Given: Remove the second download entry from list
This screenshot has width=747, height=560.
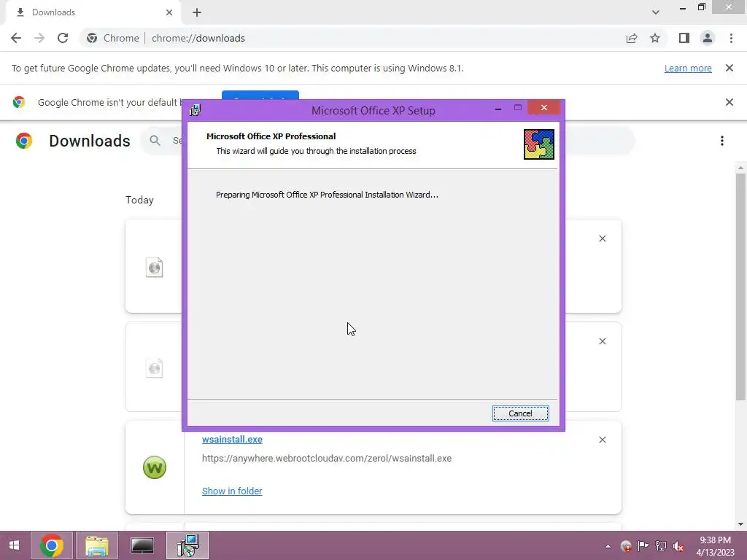Looking at the screenshot, I should 603,341.
